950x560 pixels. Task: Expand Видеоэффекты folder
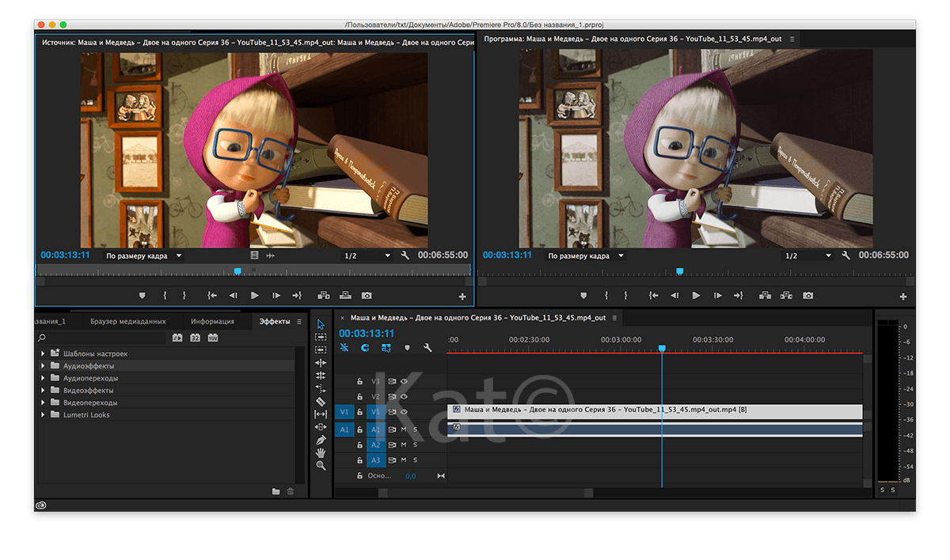43,390
